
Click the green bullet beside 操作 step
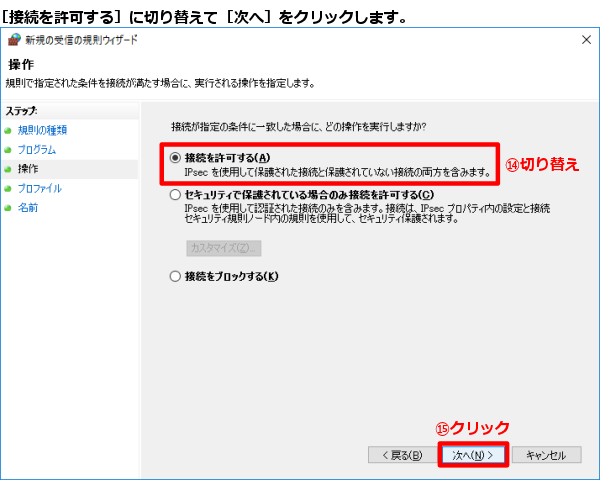(8, 169)
